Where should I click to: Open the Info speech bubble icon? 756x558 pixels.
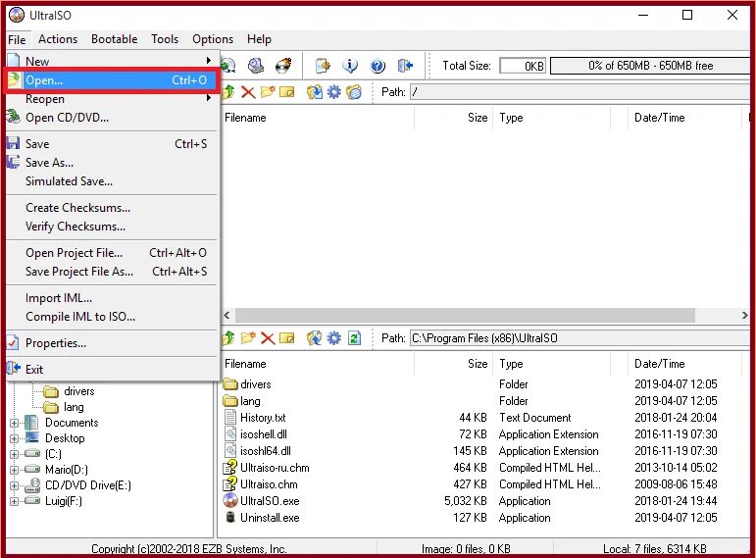(x=350, y=66)
